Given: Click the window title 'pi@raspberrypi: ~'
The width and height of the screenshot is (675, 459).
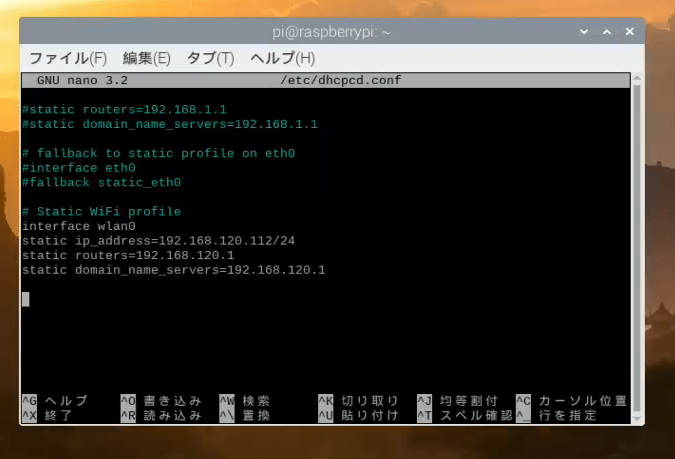Looking at the screenshot, I should (x=331, y=32).
